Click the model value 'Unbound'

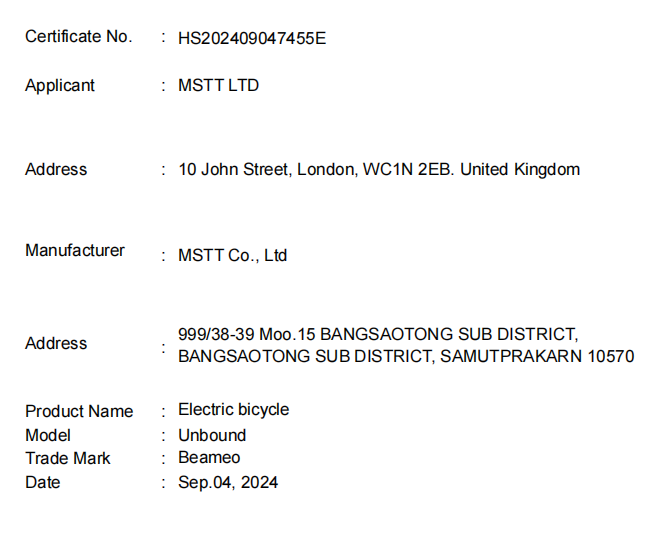coord(212,436)
